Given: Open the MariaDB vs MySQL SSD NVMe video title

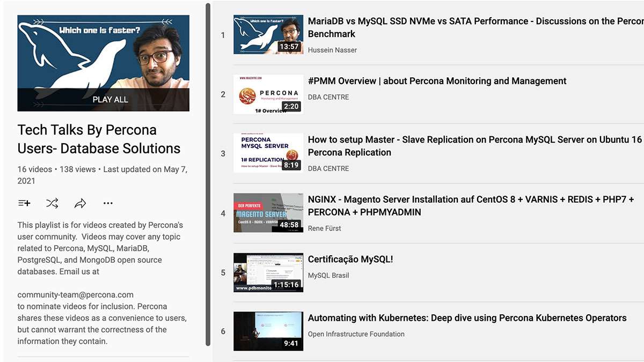Looking at the screenshot, I should click(475, 27).
